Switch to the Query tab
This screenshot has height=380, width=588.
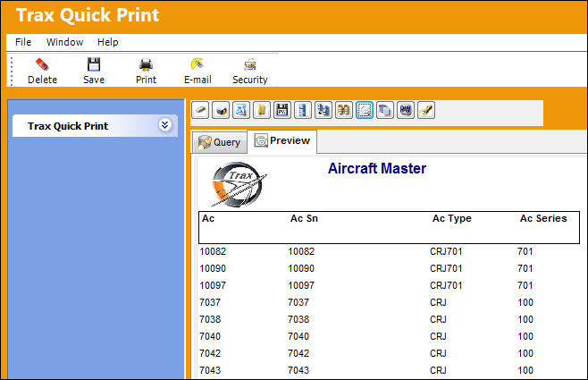[220, 142]
